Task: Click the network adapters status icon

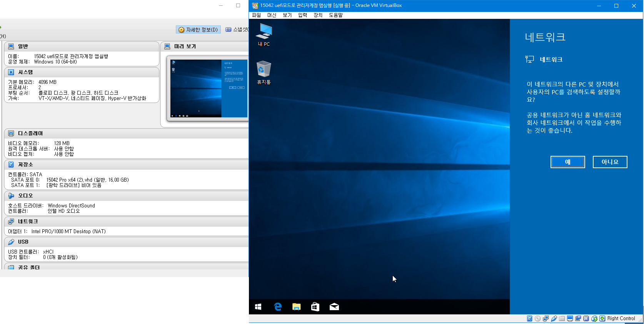Action: pyautogui.click(x=546, y=319)
